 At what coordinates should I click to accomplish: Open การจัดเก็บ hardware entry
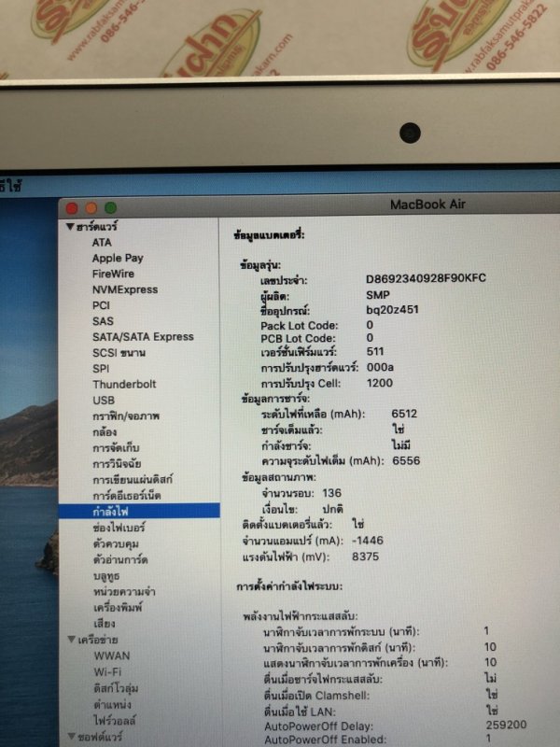click(116, 448)
